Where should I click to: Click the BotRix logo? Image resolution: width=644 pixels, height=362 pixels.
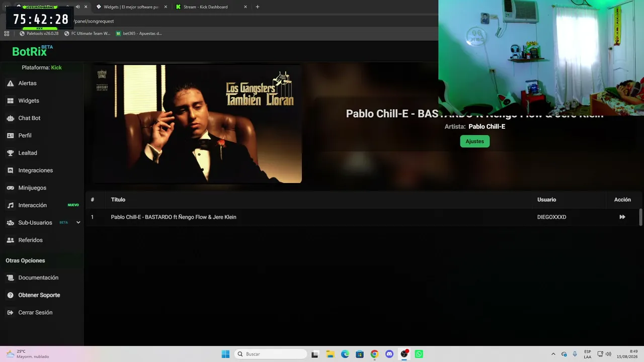[32, 51]
